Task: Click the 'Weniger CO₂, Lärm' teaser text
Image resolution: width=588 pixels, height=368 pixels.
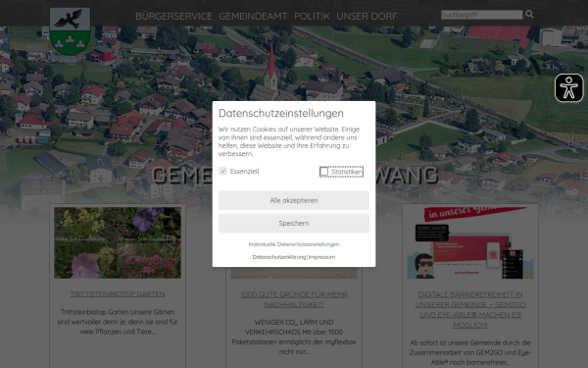Action: click(294, 337)
